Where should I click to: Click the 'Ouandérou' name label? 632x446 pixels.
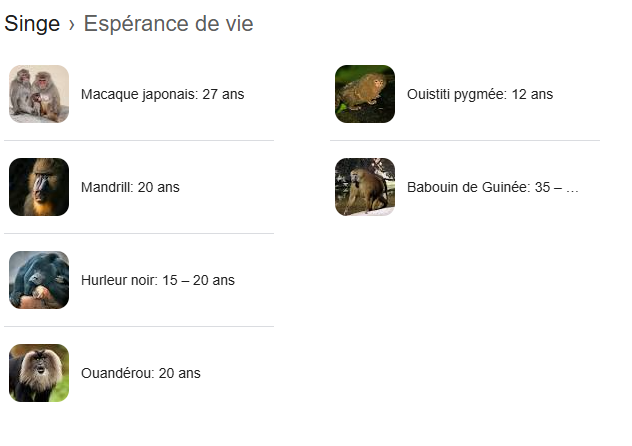(116, 373)
